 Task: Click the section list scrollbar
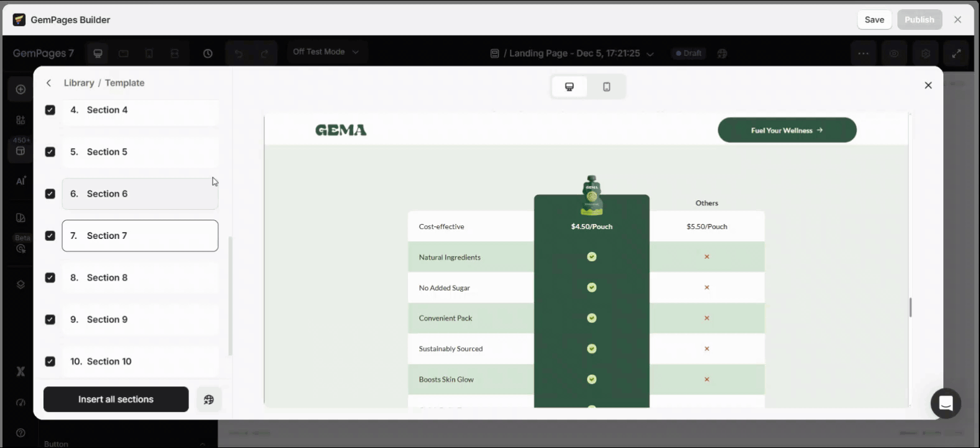pos(230,296)
